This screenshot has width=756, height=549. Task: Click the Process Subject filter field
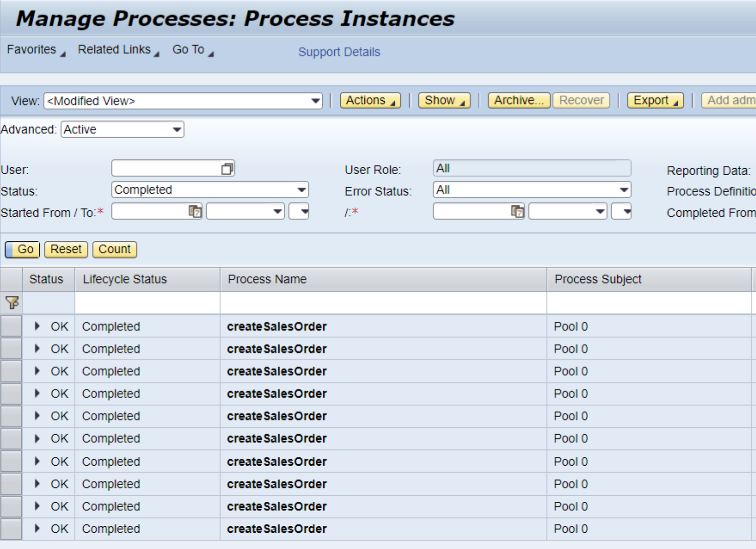click(x=649, y=303)
